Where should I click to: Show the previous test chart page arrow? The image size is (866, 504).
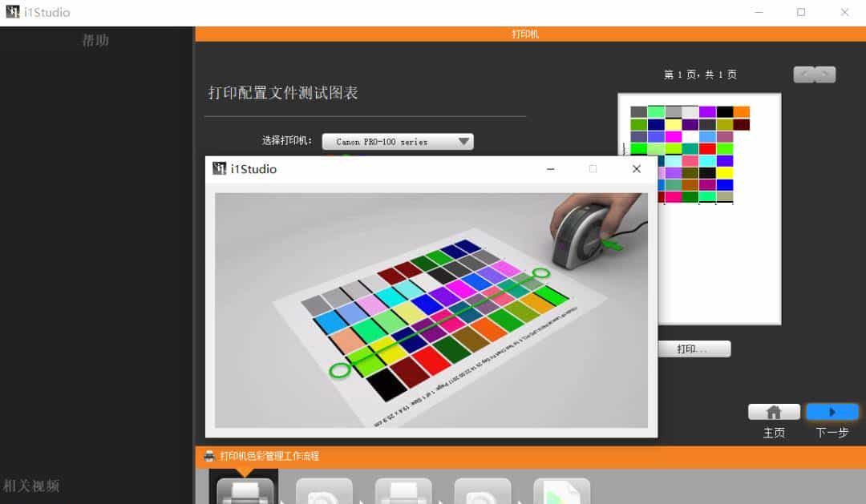click(804, 75)
